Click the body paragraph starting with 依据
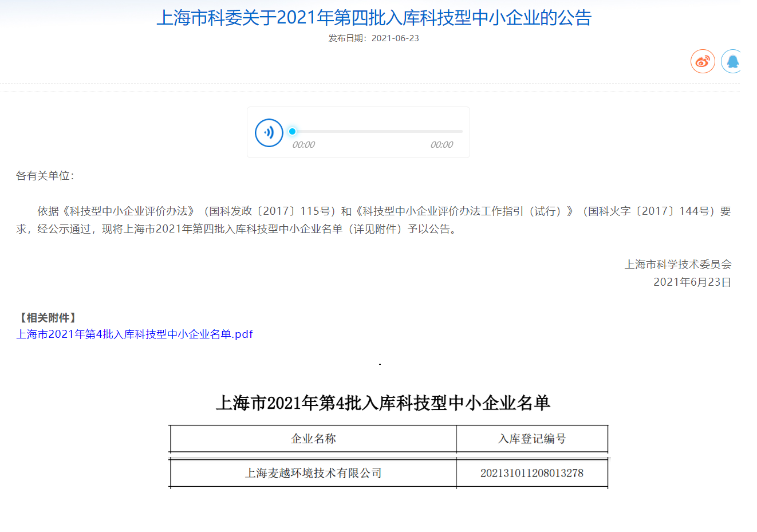The height and width of the screenshot is (532, 757). pos(373,220)
